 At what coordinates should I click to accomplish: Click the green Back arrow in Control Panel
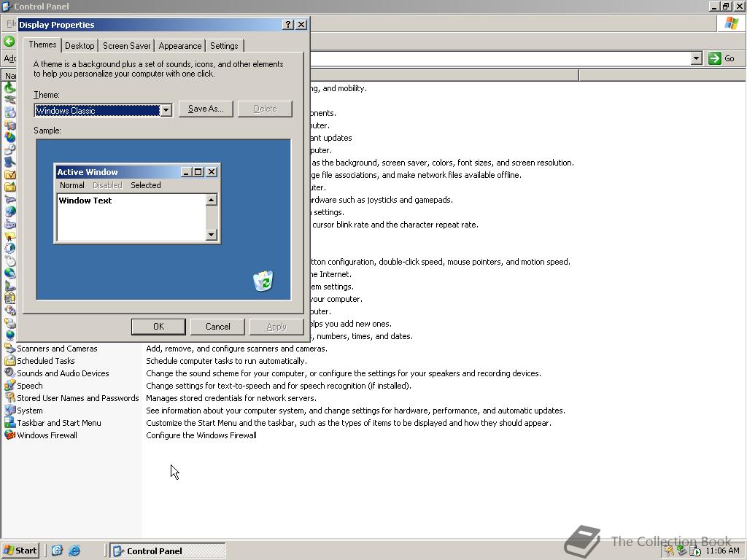click(x=9, y=42)
